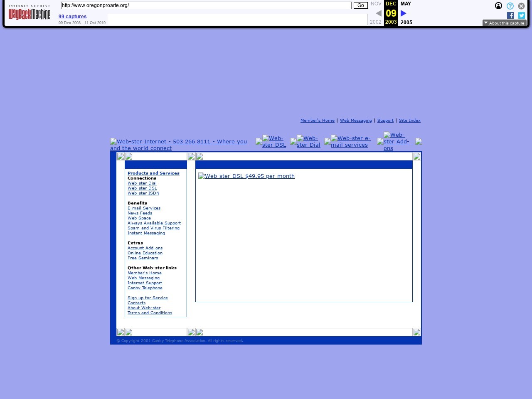Go to previous capture with left arrow

(x=378, y=13)
